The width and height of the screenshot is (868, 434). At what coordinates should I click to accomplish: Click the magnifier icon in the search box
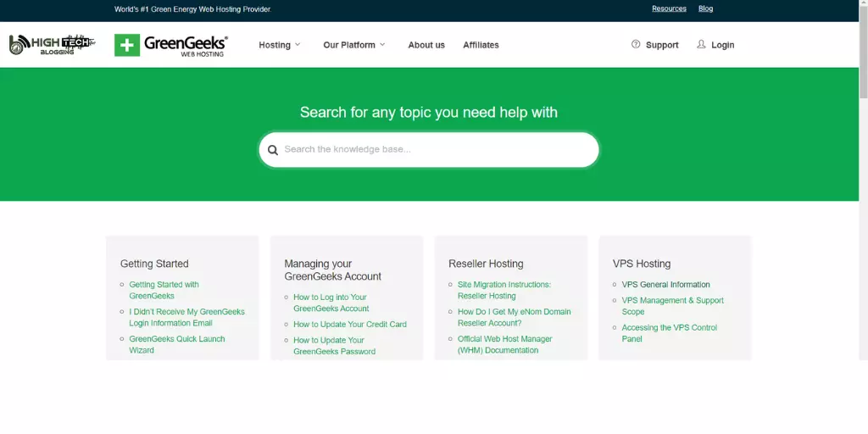coord(272,150)
